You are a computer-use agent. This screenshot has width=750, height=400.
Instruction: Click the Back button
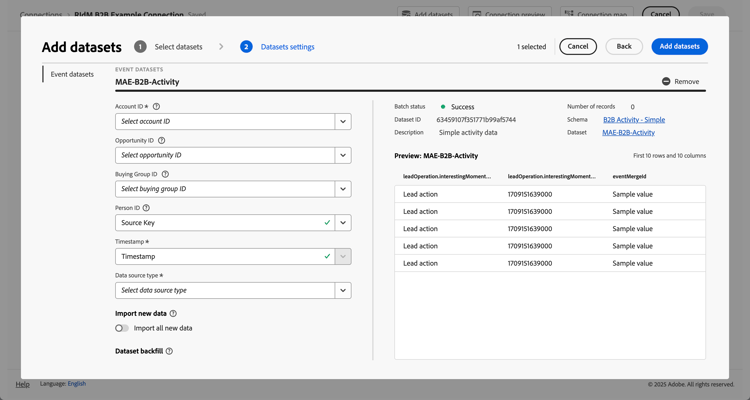point(623,46)
